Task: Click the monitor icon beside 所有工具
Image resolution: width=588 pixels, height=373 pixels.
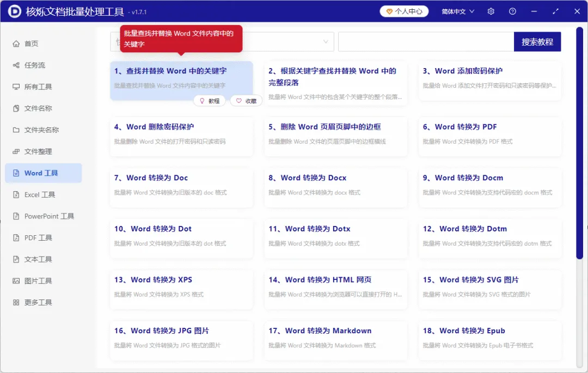Action: click(16, 87)
